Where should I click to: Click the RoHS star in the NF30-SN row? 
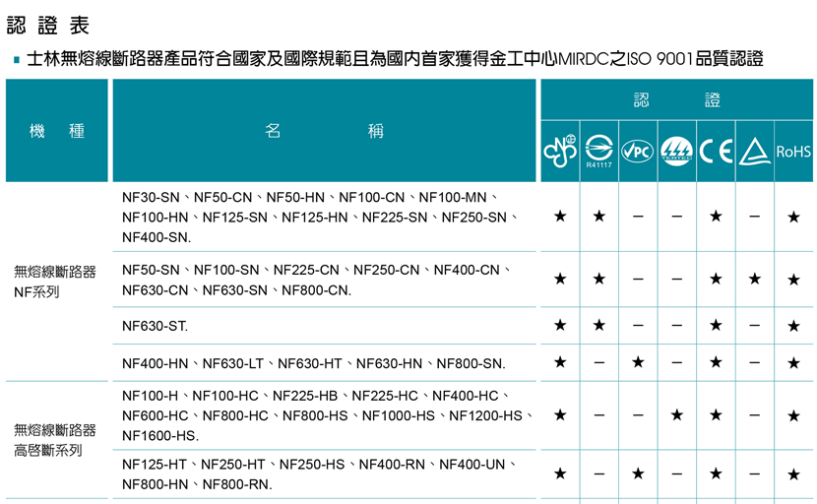(793, 217)
